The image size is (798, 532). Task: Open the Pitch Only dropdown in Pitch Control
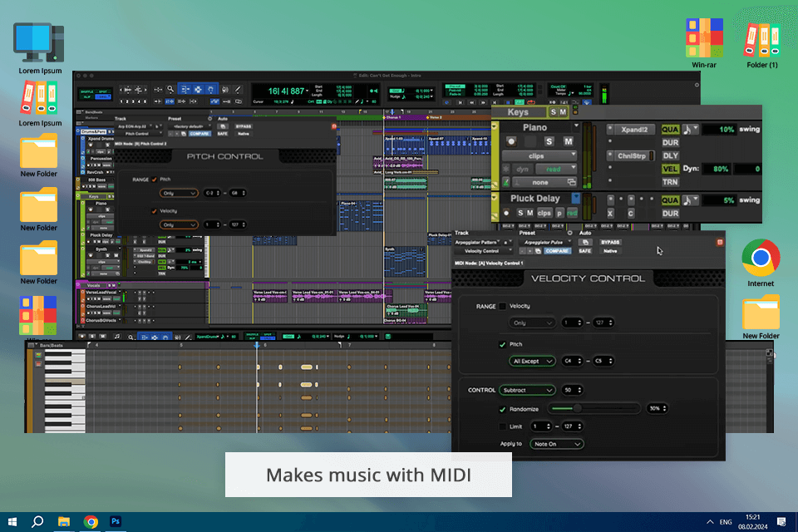coord(179,193)
